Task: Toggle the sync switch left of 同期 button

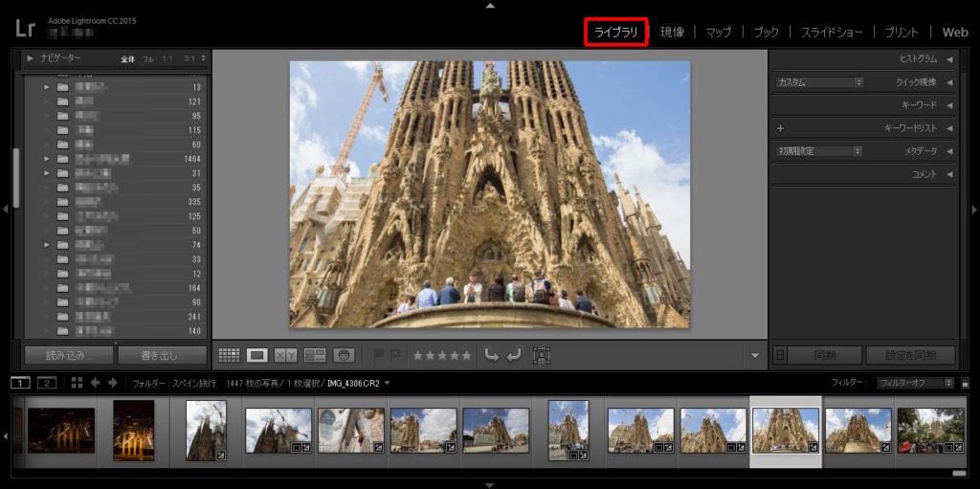Action: 780,355
